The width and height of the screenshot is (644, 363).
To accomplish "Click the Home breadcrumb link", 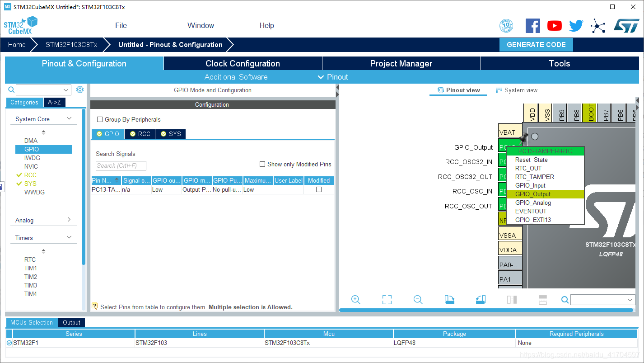I will point(17,45).
